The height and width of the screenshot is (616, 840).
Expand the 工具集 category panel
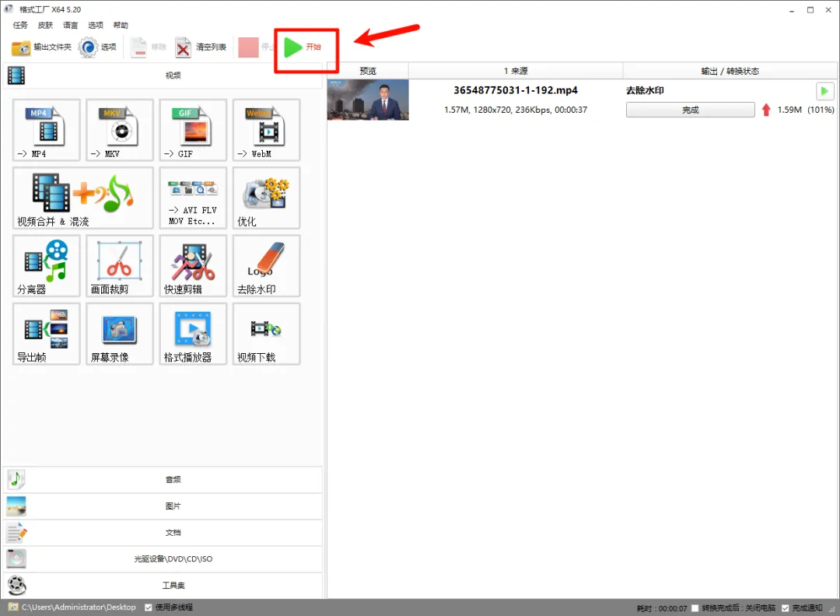pyautogui.click(x=163, y=586)
